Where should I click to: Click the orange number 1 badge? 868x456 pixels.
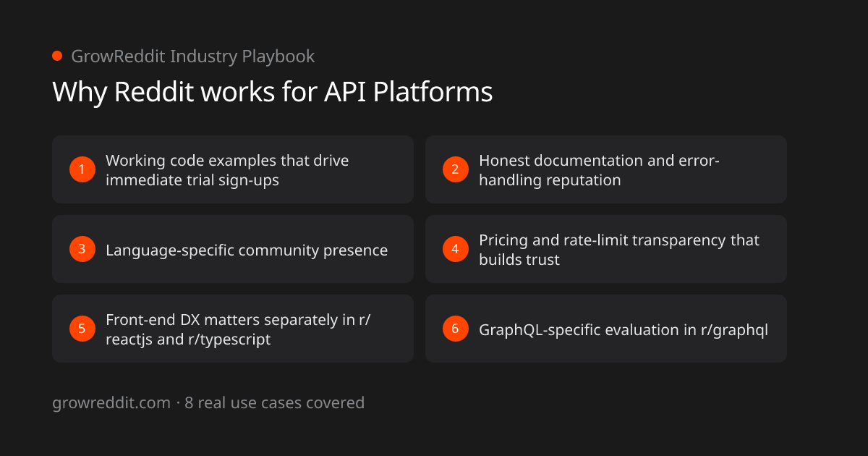(82, 169)
